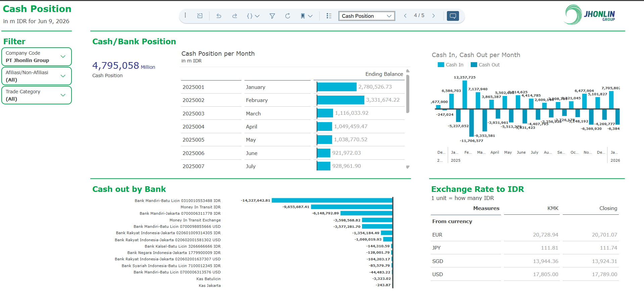Click the USD KMK rate 17,805.00
This screenshot has height=306, width=644.
[545, 274]
